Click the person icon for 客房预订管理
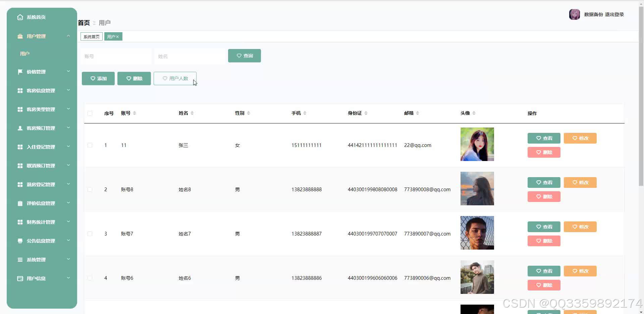This screenshot has width=644, height=314. tap(20, 128)
